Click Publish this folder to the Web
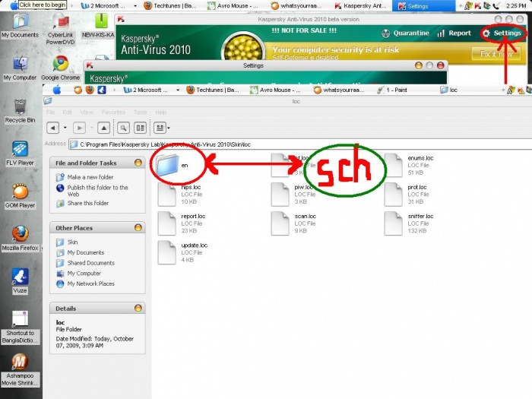The width and height of the screenshot is (532, 399). click(x=92, y=191)
